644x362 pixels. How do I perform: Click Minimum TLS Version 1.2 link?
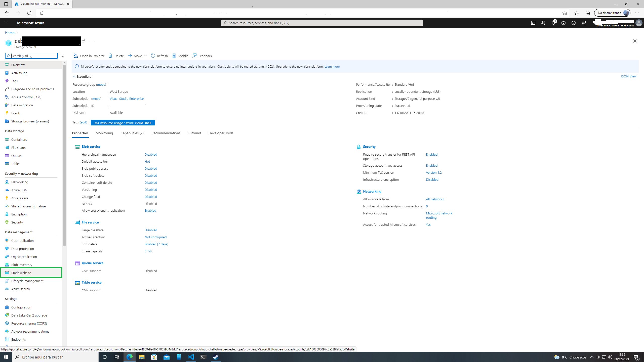point(434,172)
